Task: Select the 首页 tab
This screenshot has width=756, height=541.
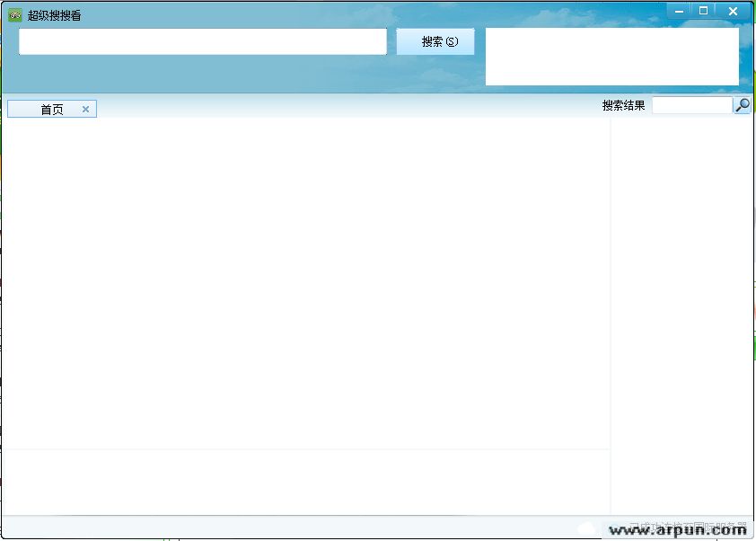Action: 52,109
